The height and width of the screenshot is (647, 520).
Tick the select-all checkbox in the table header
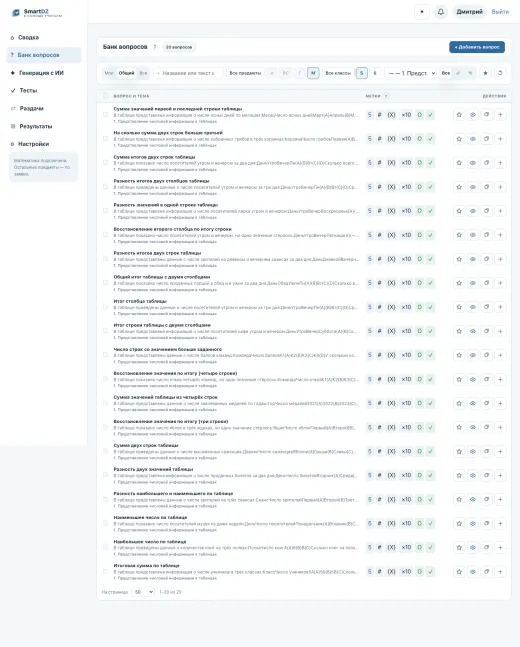coord(105,96)
